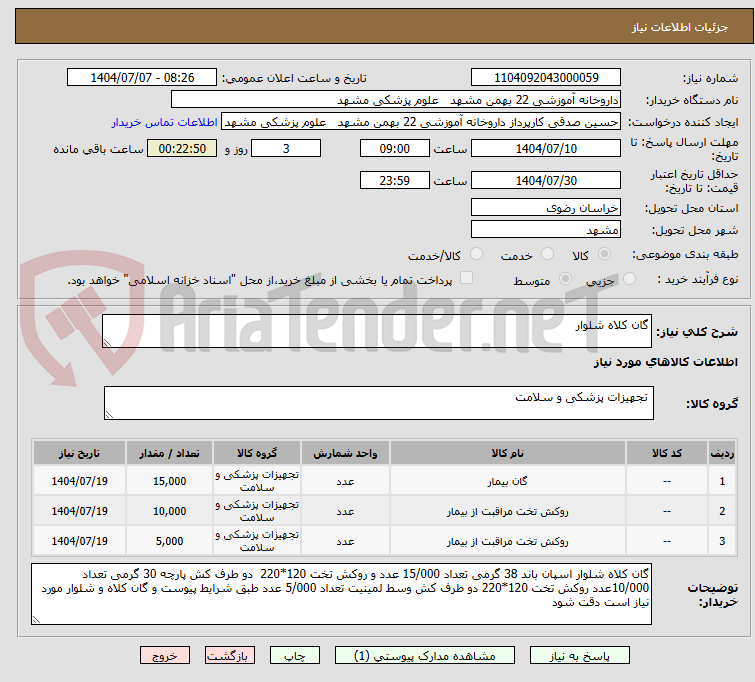Screen dimensions: 755x682
Task: Click the استان محل تحویل field
Action: point(546,207)
